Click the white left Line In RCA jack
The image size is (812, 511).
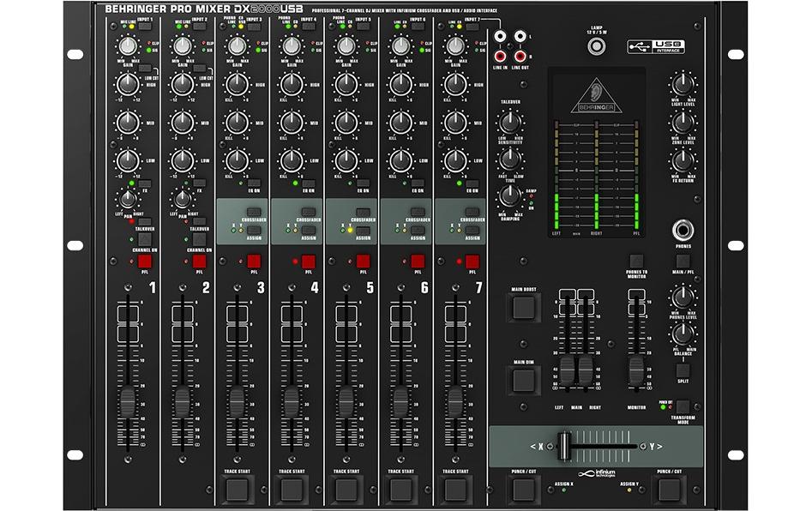click(500, 36)
